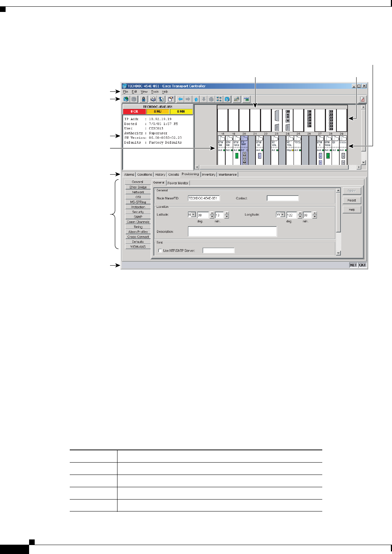Screen dimensions: 392x554
Task: Click the CKT indicator in the status bar
Action: point(362,265)
